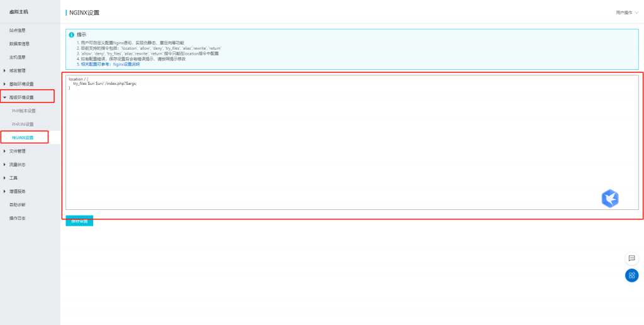Expand the 基础环境设置 section
Viewport: 644px width, 325px height.
tap(21, 84)
